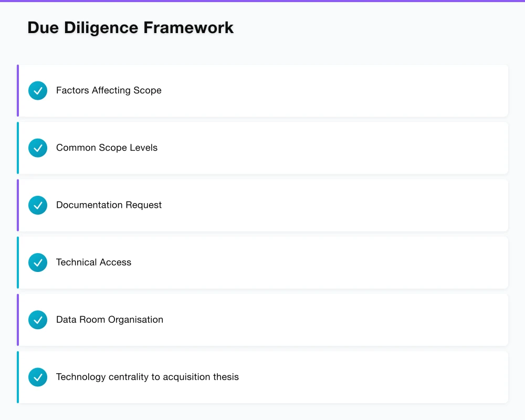Click the checkmark beside Technology centrality item
This screenshot has width=525, height=420.
pyautogui.click(x=37, y=376)
